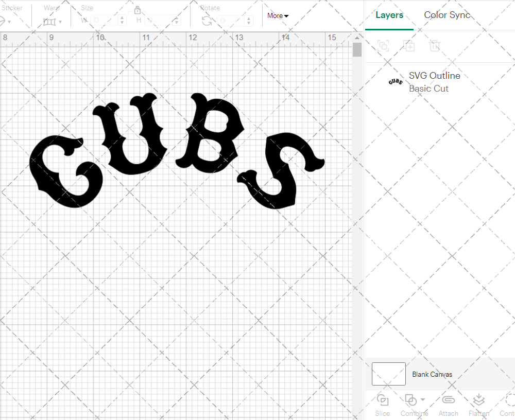Viewport: 515px width, 420px height.
Task: Open the More menu
Action: 277,16
